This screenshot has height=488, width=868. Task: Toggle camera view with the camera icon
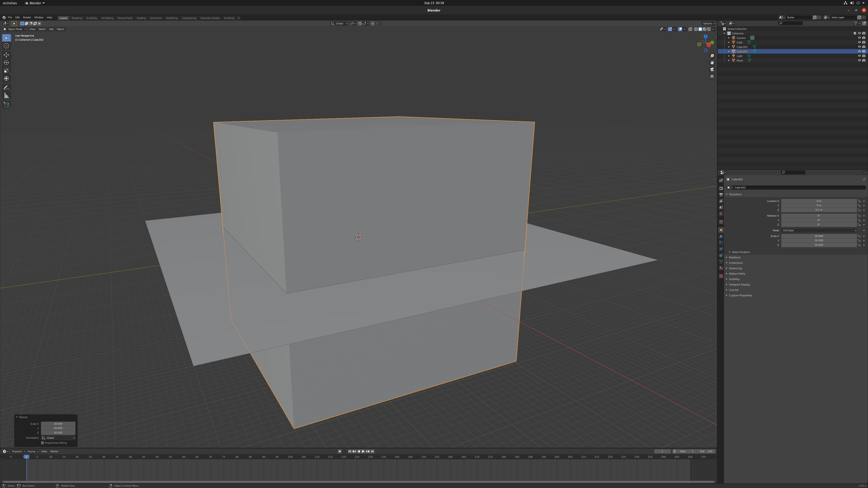(712, 69)
